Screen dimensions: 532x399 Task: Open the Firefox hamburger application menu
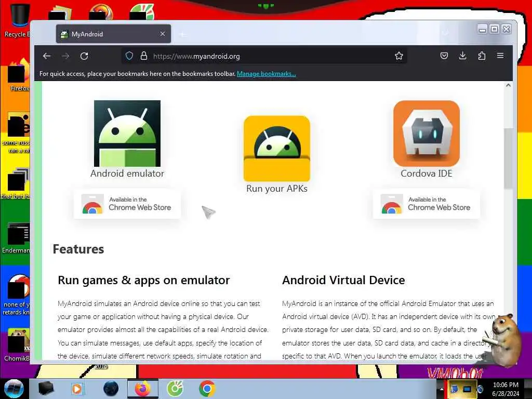click(500, 56)
